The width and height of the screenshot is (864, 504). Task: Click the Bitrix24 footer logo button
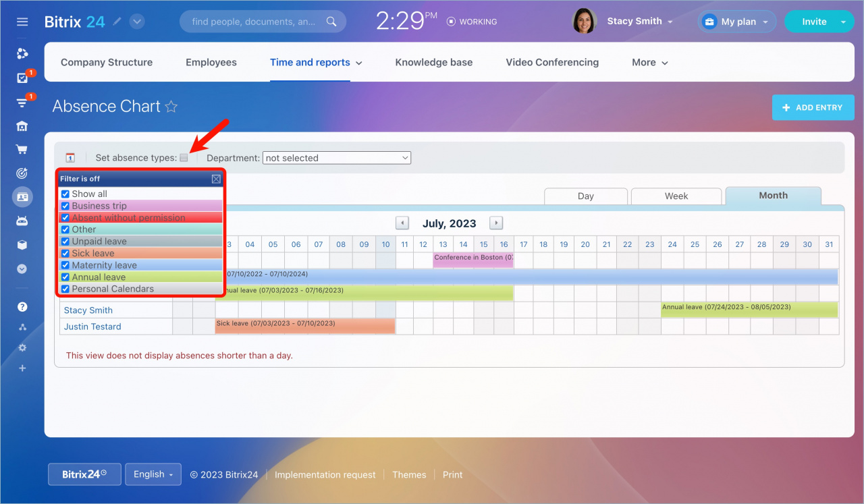[84, 474]
